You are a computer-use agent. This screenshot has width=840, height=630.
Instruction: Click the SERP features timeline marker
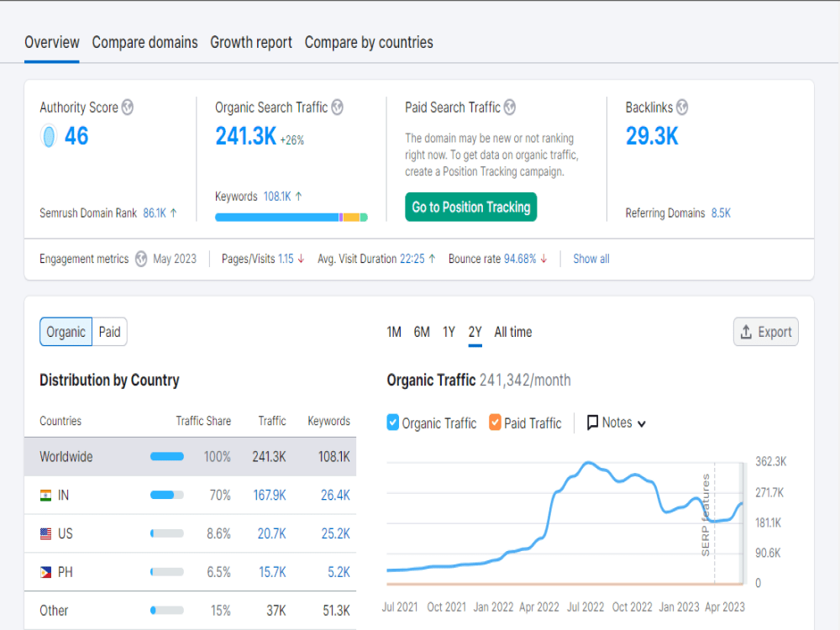tap(706, 514)
